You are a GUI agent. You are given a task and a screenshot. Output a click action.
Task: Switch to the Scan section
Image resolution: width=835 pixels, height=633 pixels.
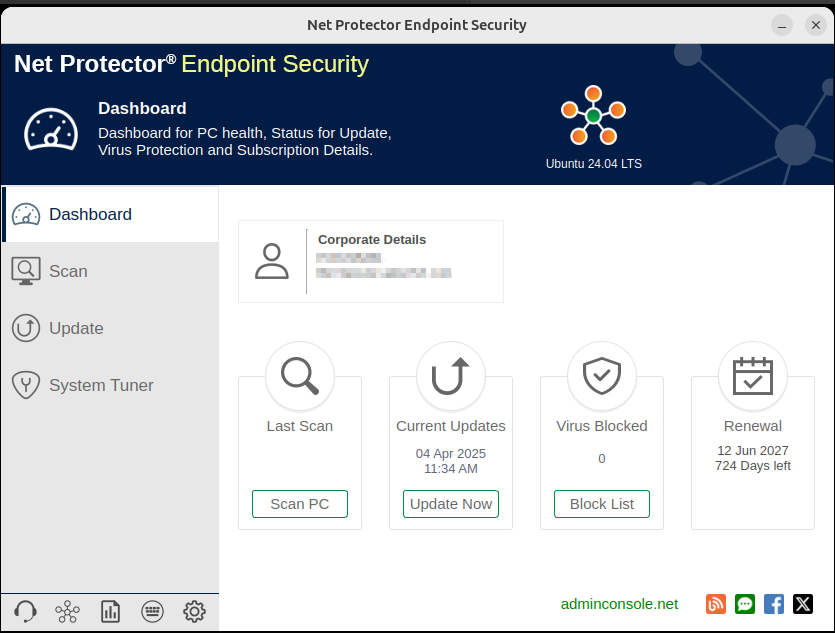click(x=68, y=271)
